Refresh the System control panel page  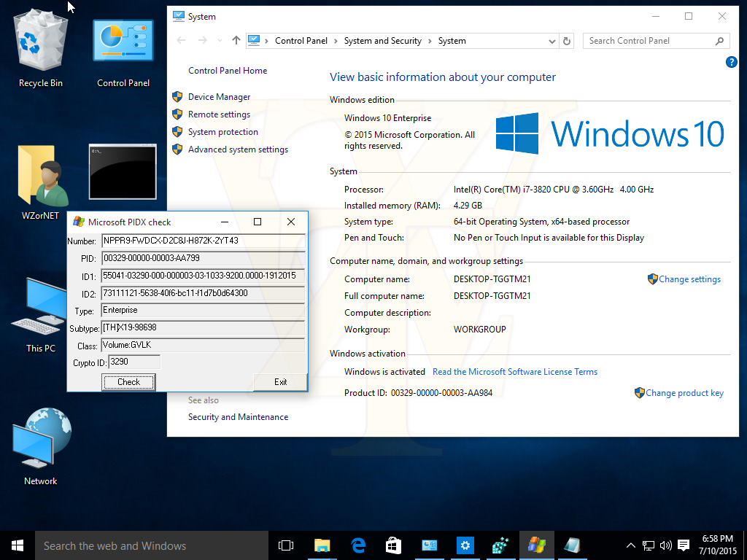click(x=566, y=41)
